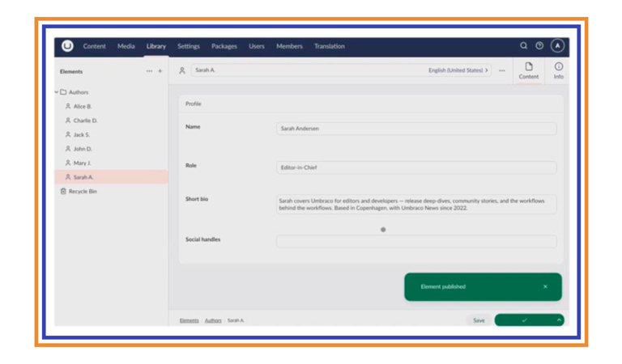Switch to the Content workspace tab
Screen dimensions: 622x364
(529, 71)
